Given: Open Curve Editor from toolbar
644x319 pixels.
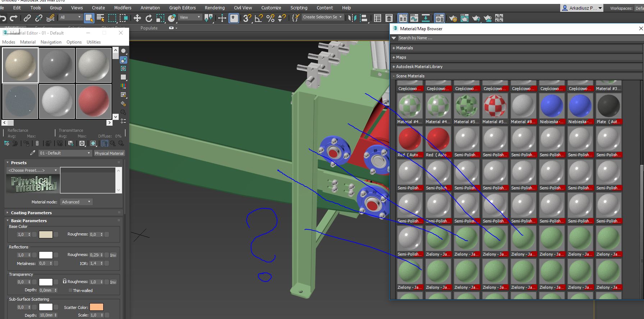Looking at the screenshot, I should pyautogui.click(x=414, y=18).
